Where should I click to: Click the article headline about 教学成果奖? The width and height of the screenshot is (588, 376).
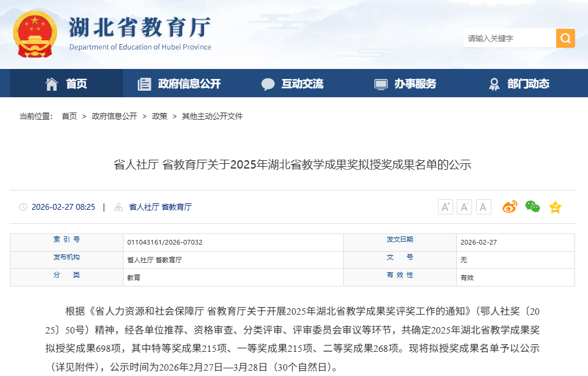pyautogui.click(x=293, y=164)
